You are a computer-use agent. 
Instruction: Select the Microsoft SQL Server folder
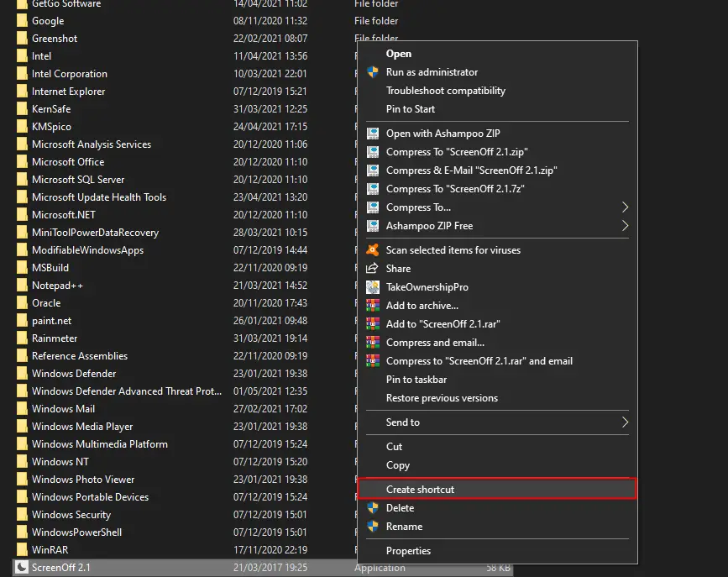(78, 180)
